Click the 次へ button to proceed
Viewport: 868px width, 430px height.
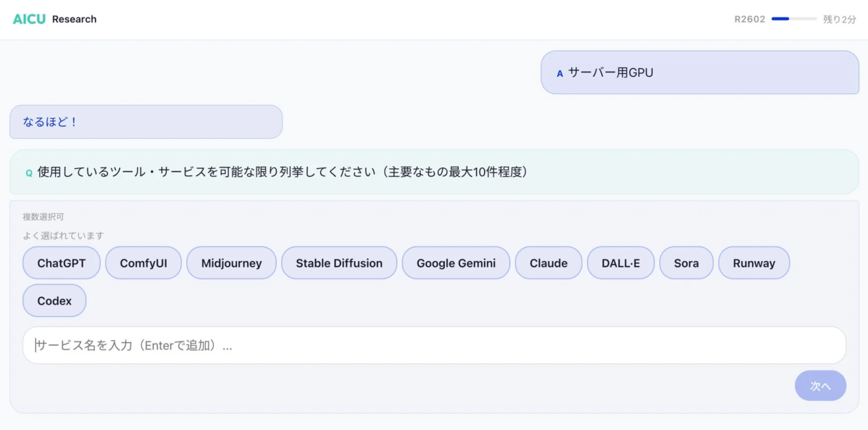point(820,385)
